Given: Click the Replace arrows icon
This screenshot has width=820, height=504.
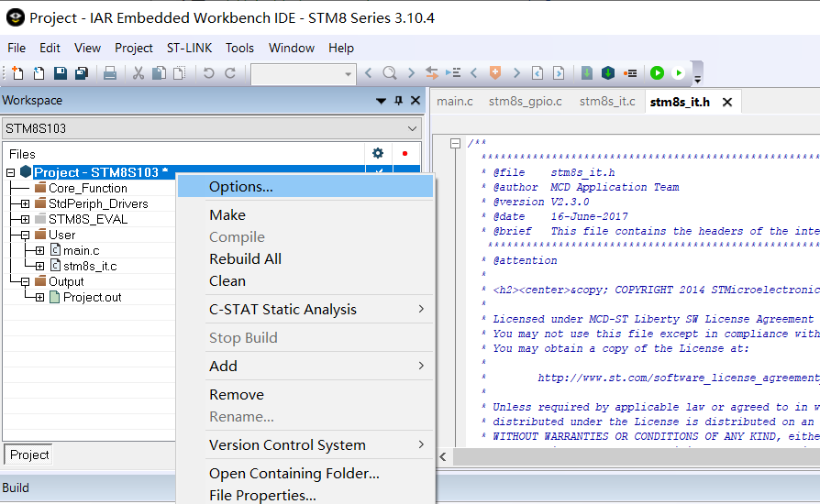Looking at the screenshot, I should click(431, 73).
